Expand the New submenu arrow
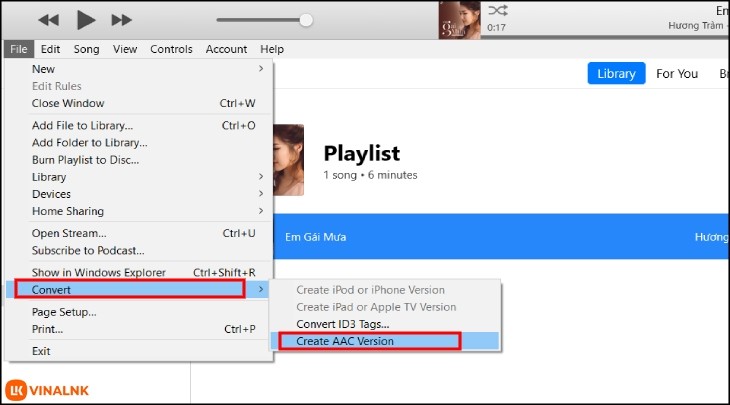 tap(261, 69)
